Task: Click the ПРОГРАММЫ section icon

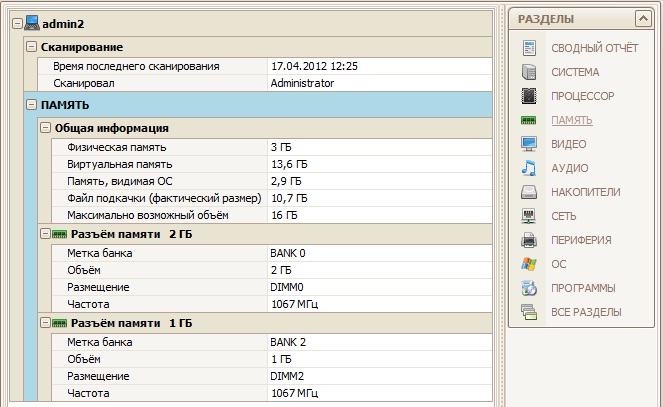Action: pos(529,288)
